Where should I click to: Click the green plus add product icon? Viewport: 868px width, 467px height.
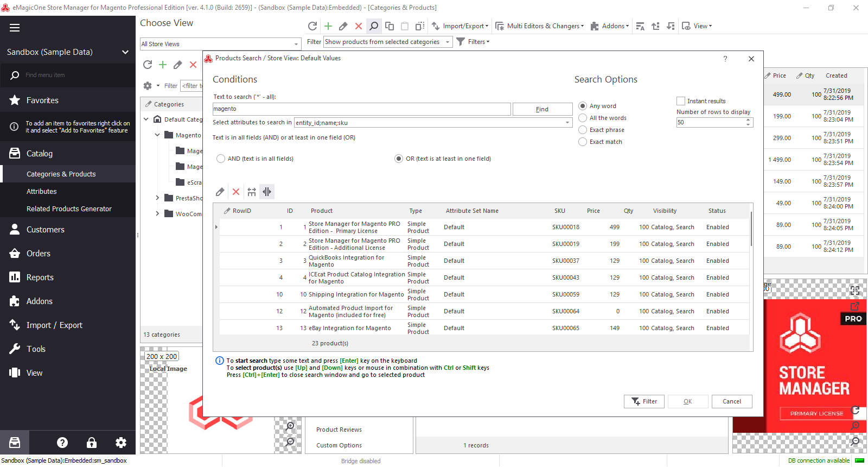(x=328, y=26)
